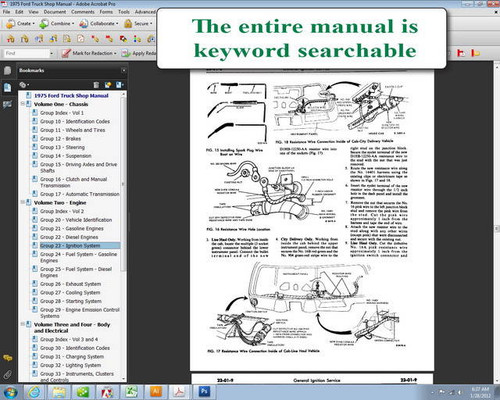Image resolution: width=500 pixels, height=400 pixels.
Task: Collapse the Volume Three and Four bookmark
Action: pyautogui.click(x=23, y=324)
